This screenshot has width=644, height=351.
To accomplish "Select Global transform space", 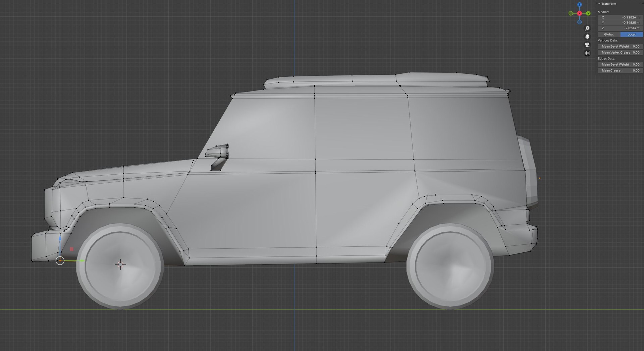I will (609, 35).
